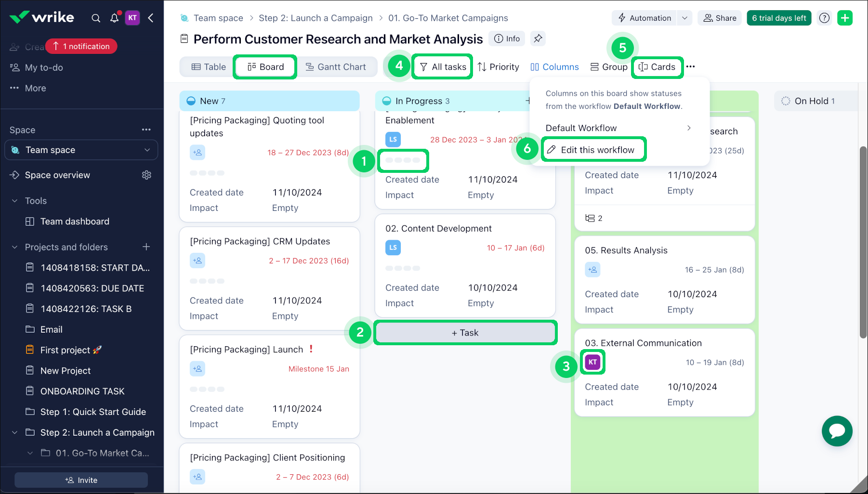
Task: Open the notifications bell
Action: point(114,18)
